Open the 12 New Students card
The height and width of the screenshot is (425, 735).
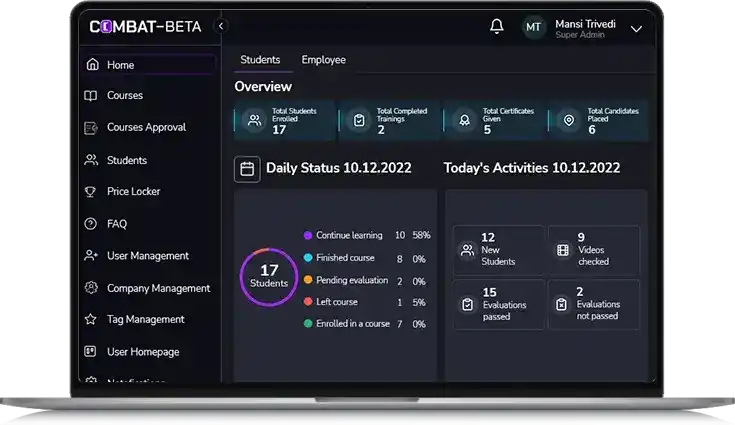coord(499,250)
